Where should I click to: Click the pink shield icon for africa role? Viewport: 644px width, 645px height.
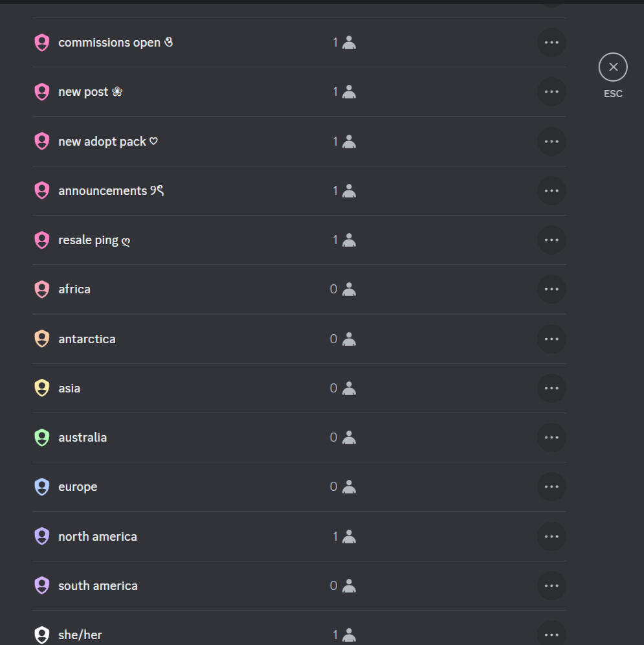42,289
